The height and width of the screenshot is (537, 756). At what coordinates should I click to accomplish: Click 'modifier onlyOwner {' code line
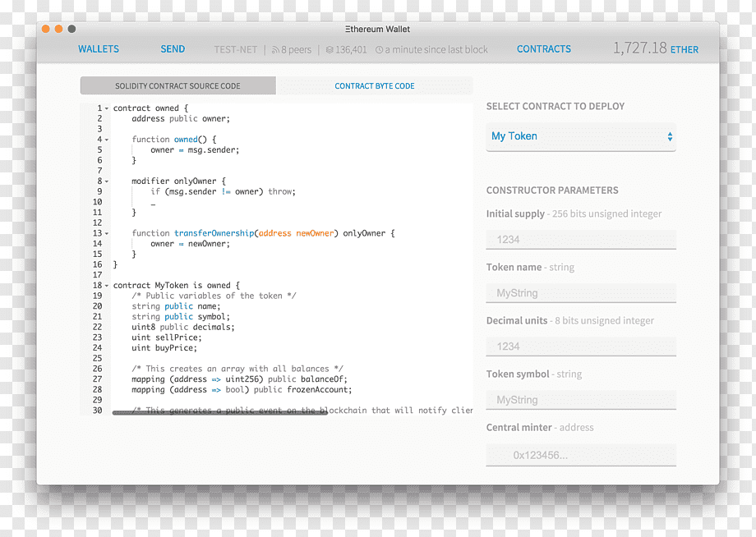[x=178, y=181]
